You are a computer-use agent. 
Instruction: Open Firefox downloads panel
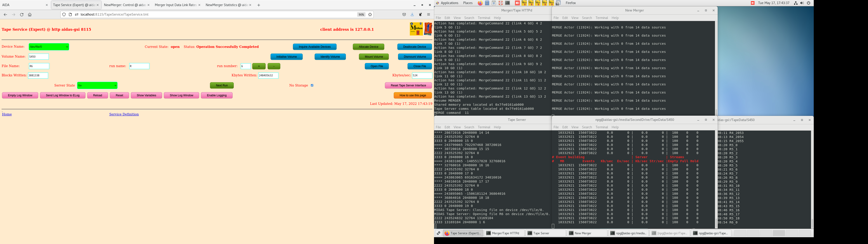(412, 14)
